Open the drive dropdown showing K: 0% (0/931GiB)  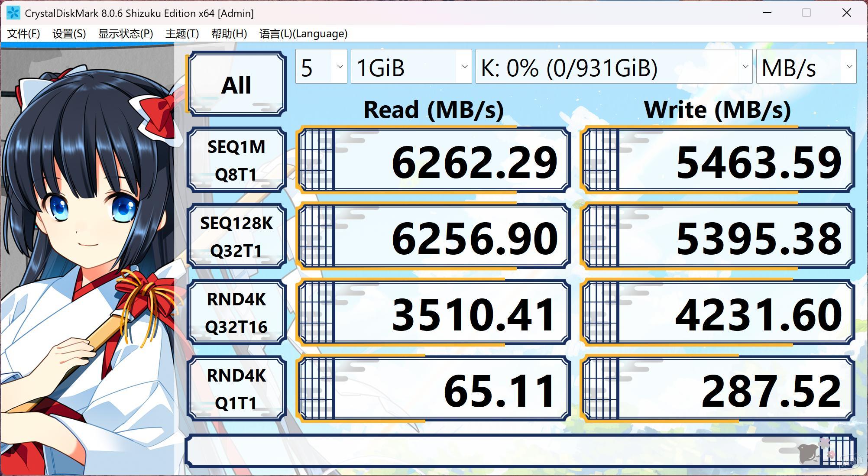(614, 66)
